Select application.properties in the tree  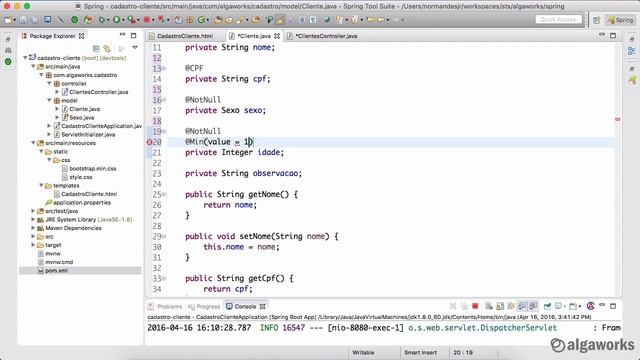[x=82, y=202]
